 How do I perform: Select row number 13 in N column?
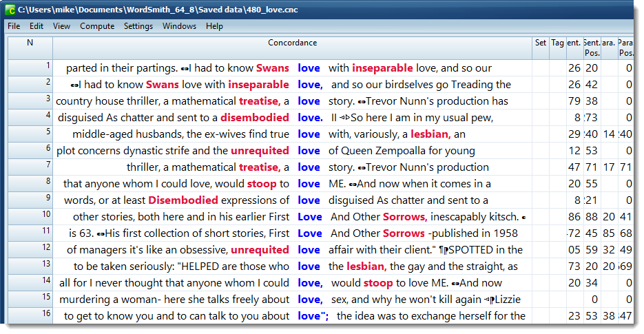[x=30, y=267]
